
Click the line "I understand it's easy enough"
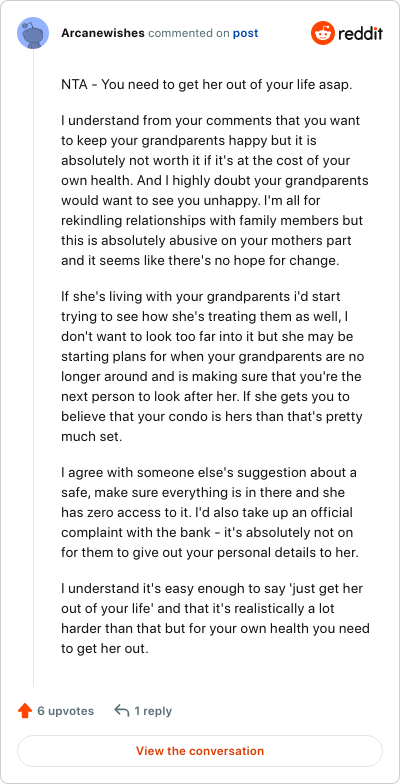point(212,589)
